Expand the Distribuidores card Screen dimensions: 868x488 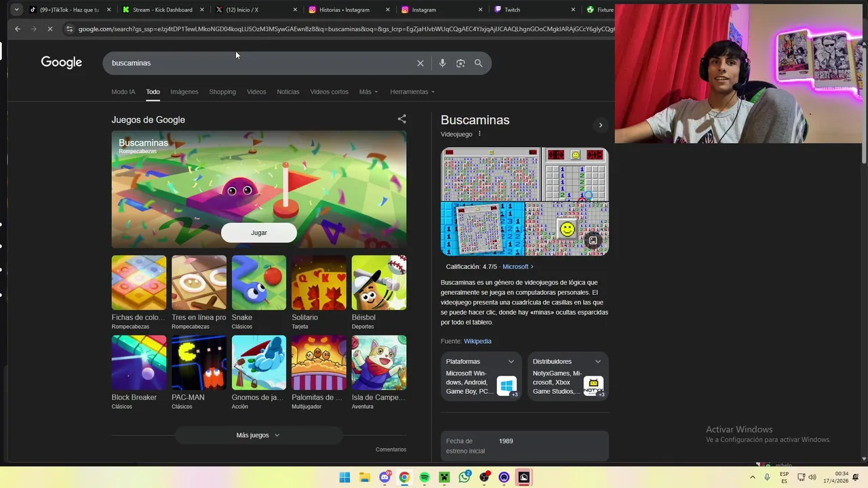(598, 361)
